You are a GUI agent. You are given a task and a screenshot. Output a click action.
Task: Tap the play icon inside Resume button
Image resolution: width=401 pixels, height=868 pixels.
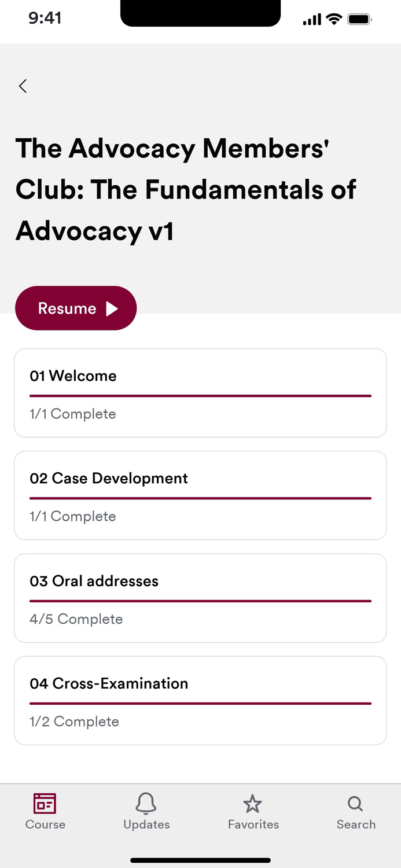(112, 308)
